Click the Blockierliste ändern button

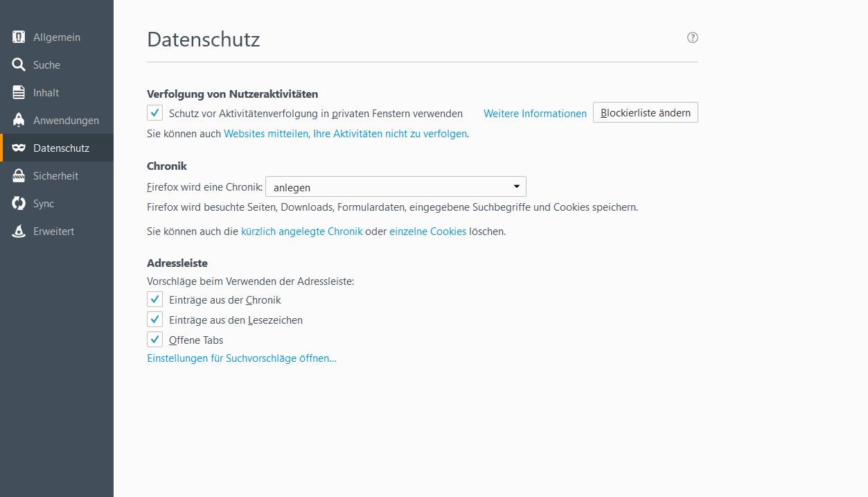645,113
